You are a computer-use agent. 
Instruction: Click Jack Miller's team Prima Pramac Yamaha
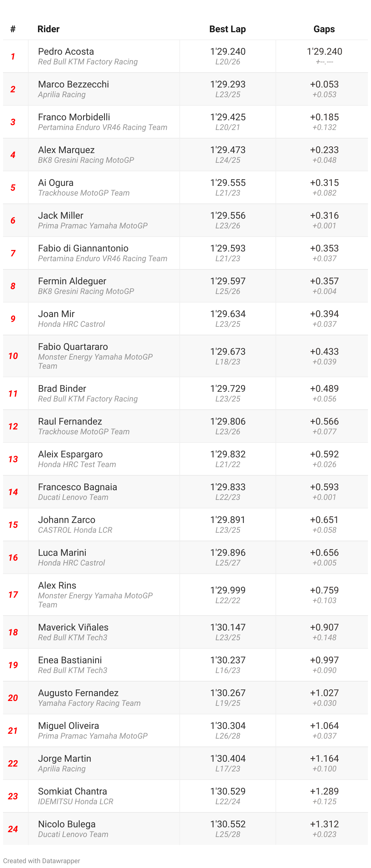(93, 225)
